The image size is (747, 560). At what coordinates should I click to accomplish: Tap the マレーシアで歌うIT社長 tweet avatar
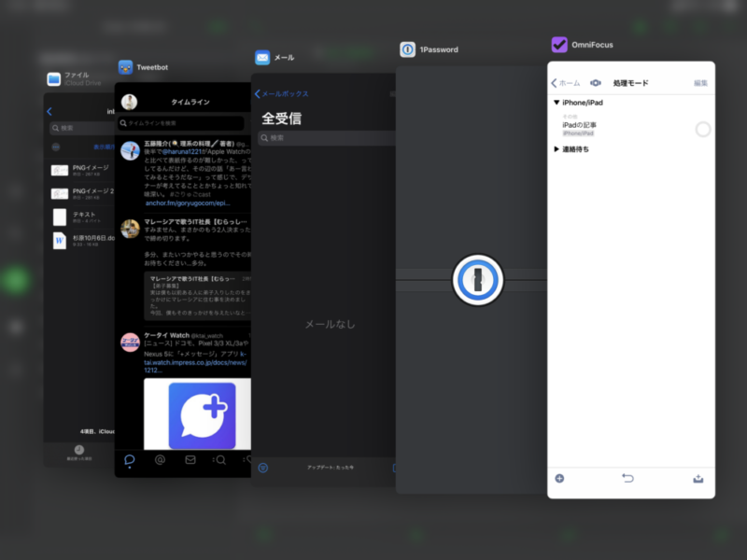(130, 229)
